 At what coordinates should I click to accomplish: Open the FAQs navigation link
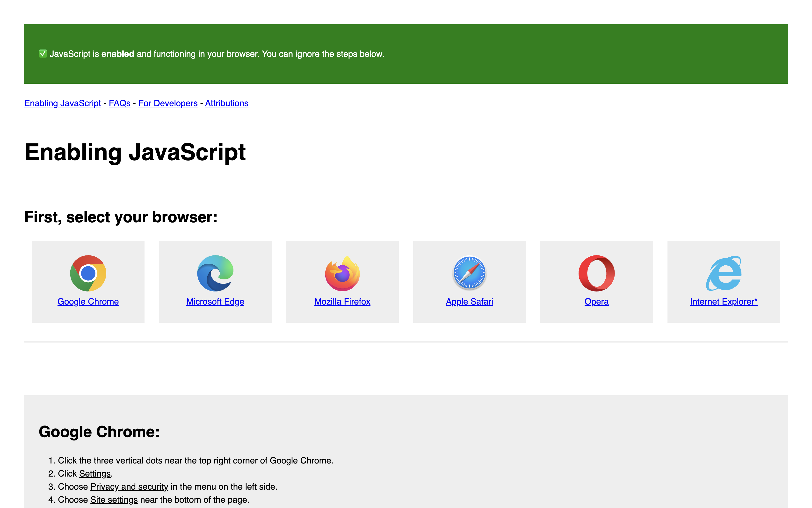pyautogui.click(x=119, y=103)
